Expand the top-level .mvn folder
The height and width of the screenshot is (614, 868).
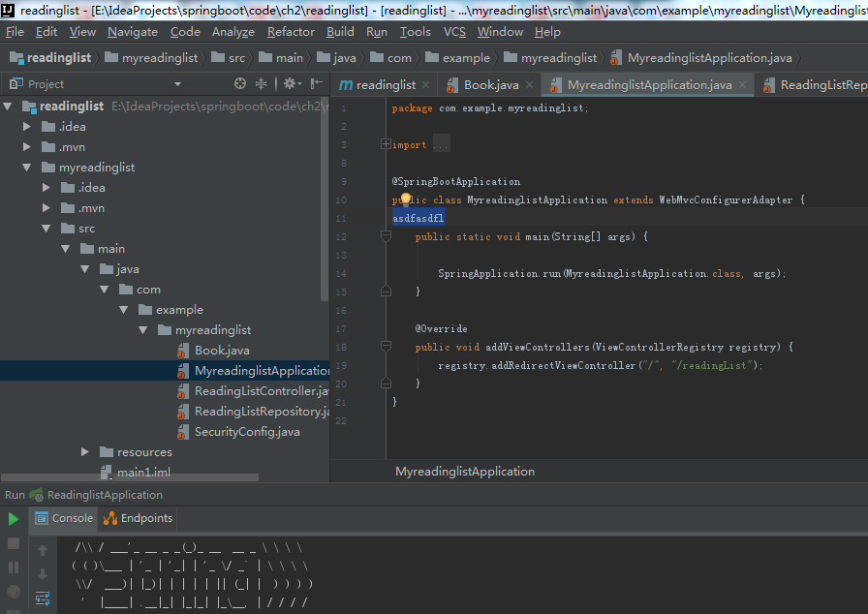click(x=26, y=147)
